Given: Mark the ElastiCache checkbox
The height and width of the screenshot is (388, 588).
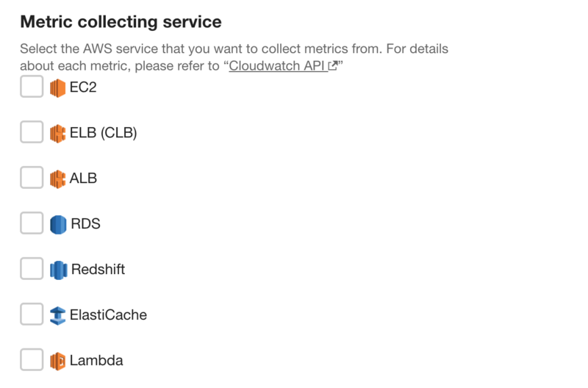Looking at the screenshot, I should coord(32,315).
